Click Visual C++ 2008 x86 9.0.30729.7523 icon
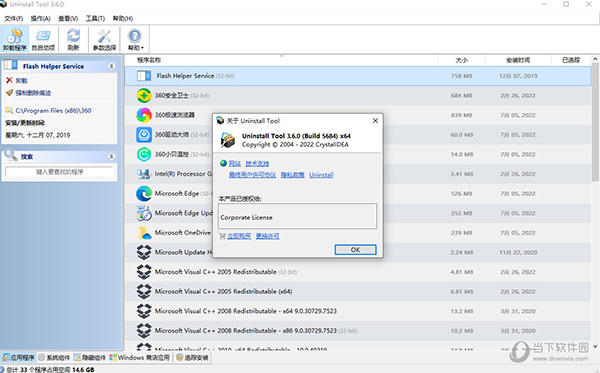This screenshot has width=600, height=373. coord(144,331)
